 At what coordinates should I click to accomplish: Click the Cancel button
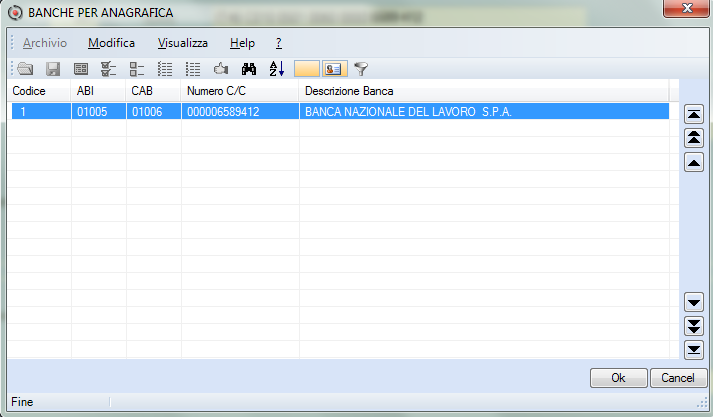point(678,378)
